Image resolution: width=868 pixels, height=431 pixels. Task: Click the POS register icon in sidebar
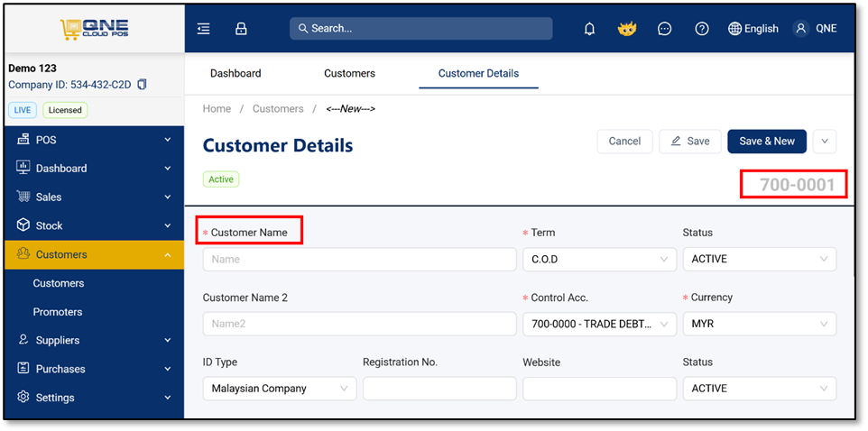(23, 140)
